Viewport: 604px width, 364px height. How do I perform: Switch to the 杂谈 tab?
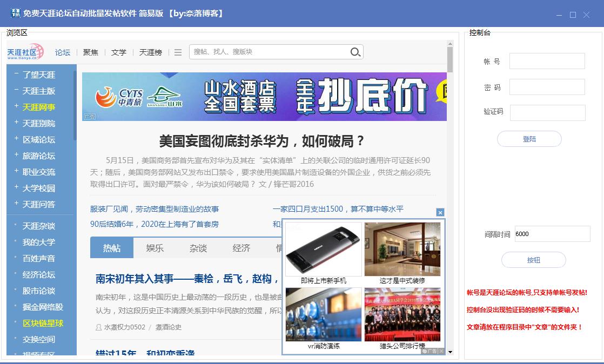coord(198,248)
